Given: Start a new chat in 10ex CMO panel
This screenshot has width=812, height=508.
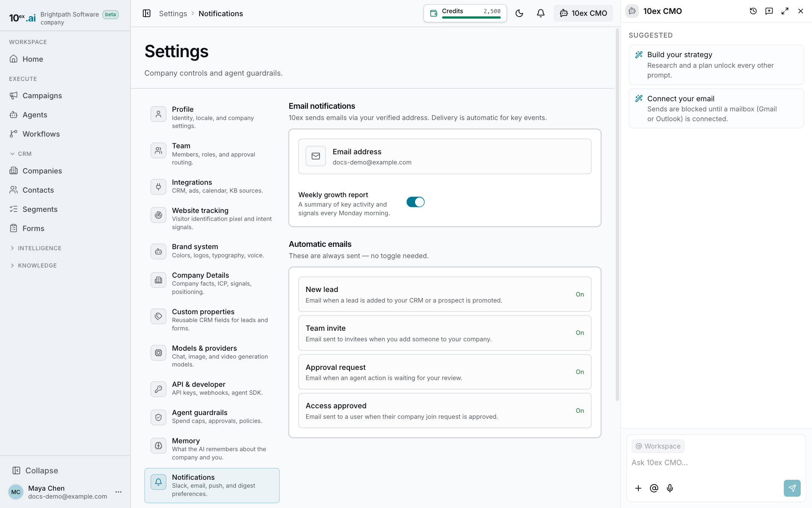Looking at the screenshot, I should click(x=769, y=11).
